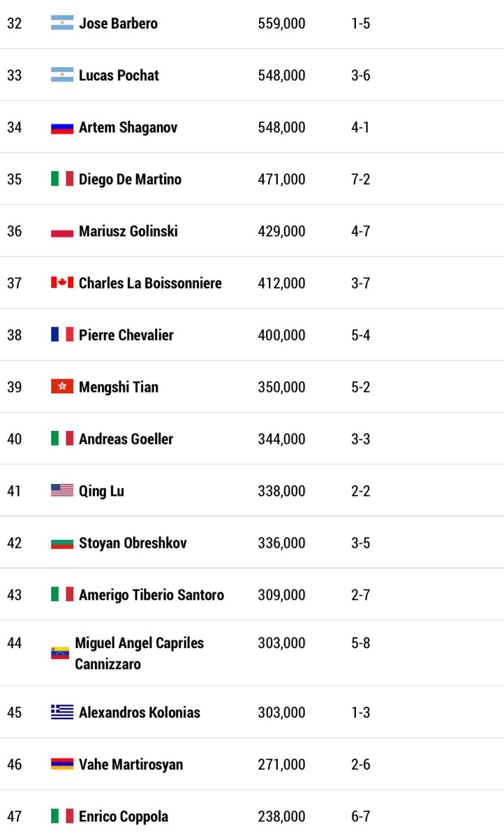Open player profile for Lucas Pochat

[119, 75]
